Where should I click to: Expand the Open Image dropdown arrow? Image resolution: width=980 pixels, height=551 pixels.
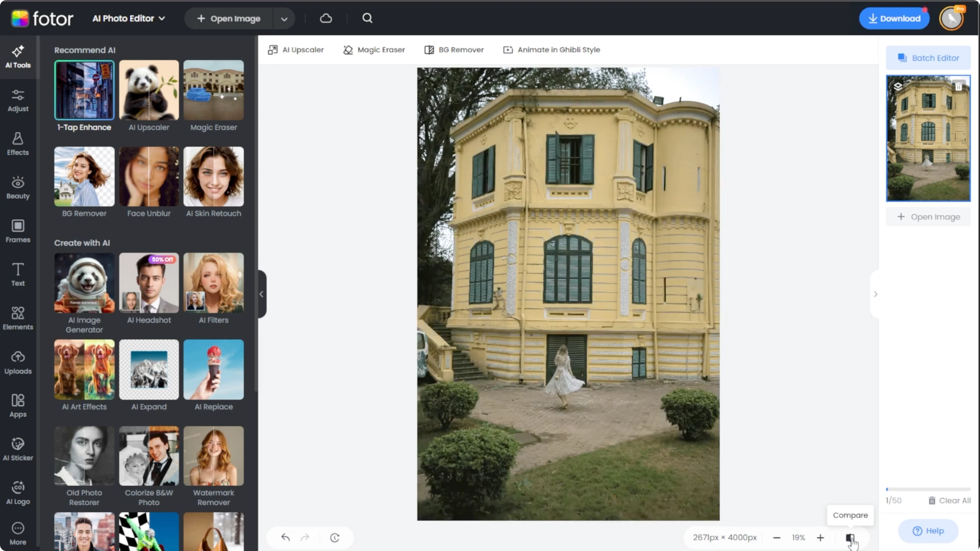click(x=284, y=19)
